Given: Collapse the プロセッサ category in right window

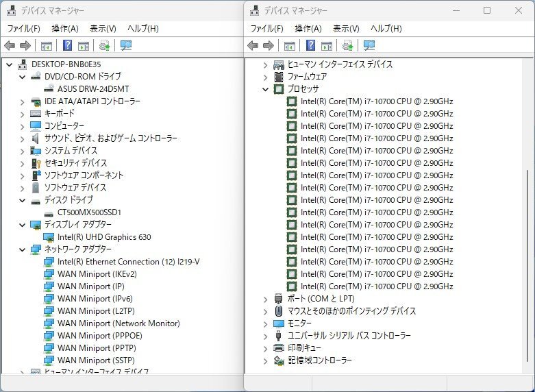Looking at the screenshot, I should tap(266, 89).
